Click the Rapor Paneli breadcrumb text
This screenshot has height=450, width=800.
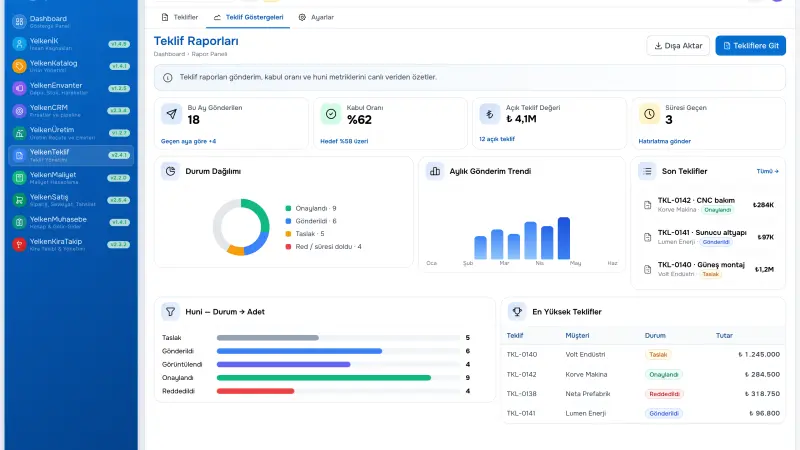[209, 54]
